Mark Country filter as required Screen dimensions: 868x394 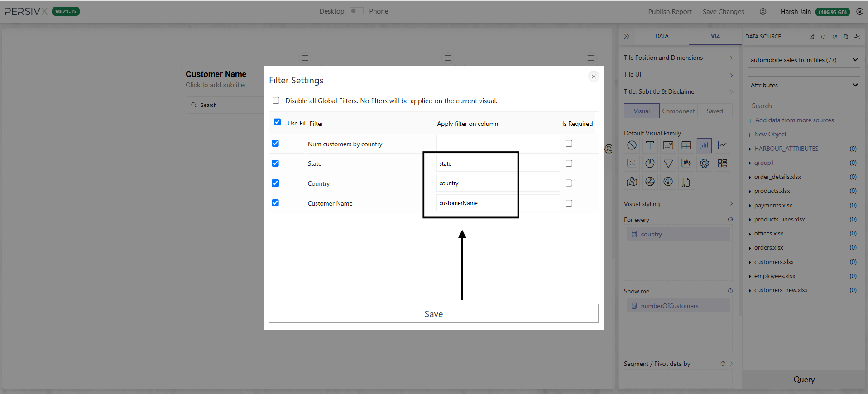[x=569, y=183]
